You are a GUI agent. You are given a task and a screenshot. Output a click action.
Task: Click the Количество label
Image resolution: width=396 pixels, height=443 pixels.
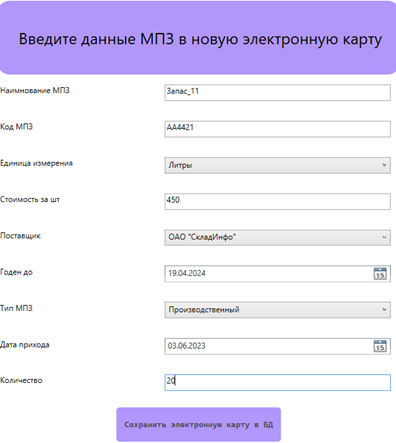click(21, 380)
